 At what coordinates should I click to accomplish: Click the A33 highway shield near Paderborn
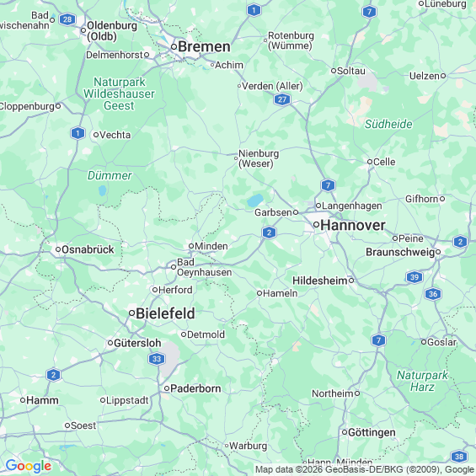(157, 359)
